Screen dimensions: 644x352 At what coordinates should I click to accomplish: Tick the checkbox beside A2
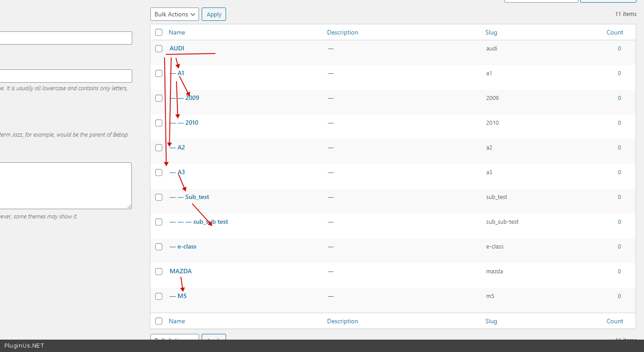[159, 148]
